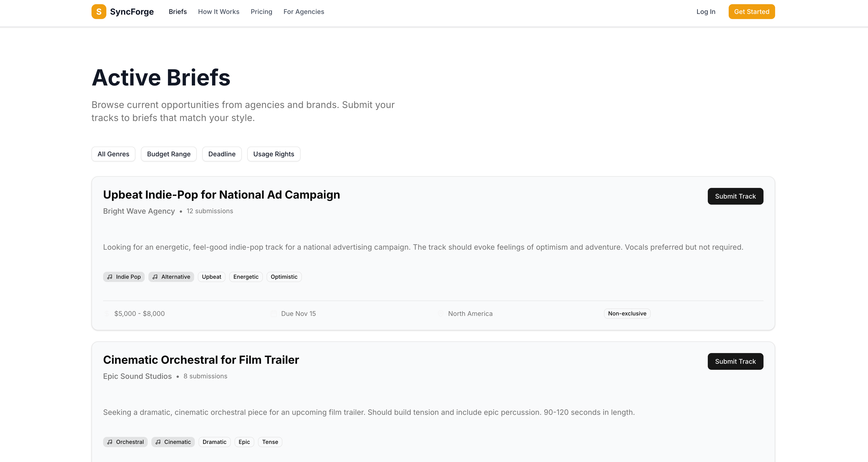Screen dimensions: 868x462
Task: Toggle the Dramatic mood tag
Action: click(214, 442)
